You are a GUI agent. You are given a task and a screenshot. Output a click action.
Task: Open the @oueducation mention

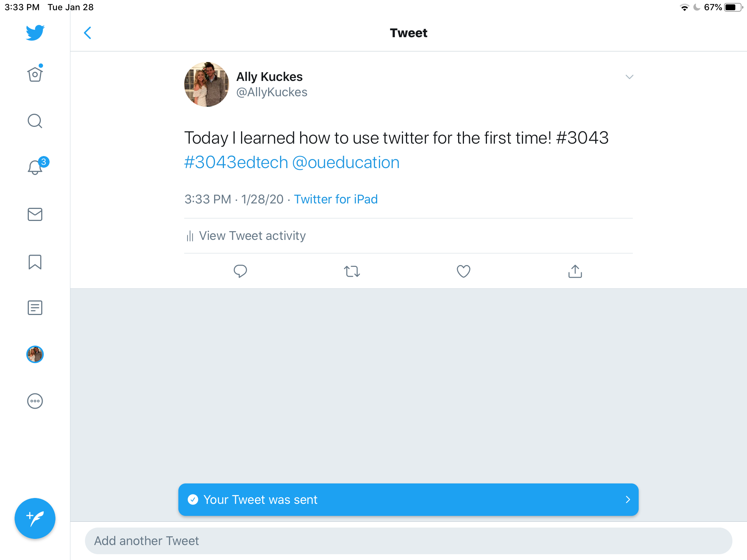pos(346,163)
